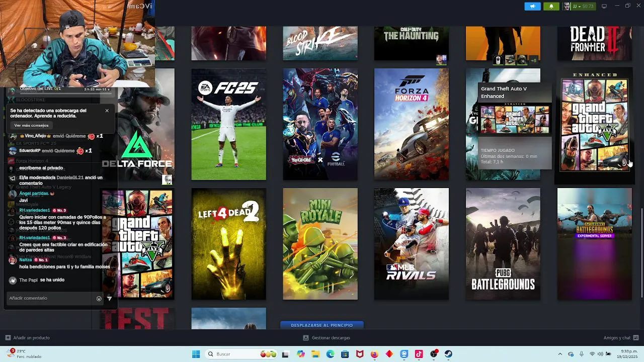Screen dimensions: 644x362
Task: Click the Steam library vertical scrollbar
Action: tap(641, 252)
